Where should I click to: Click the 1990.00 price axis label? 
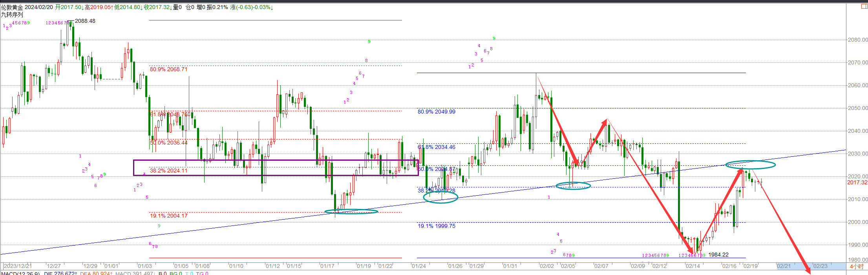[x=858, y=245]
